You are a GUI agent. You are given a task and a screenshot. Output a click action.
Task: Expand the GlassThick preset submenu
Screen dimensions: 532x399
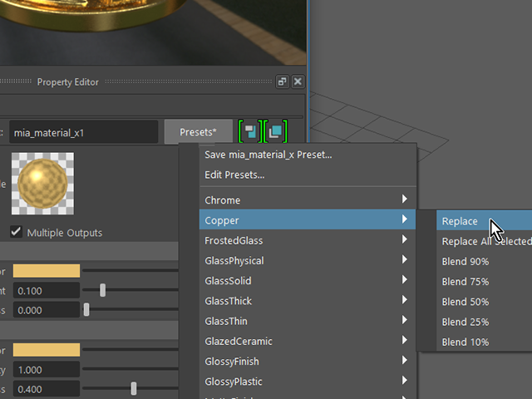pos(308,301)
